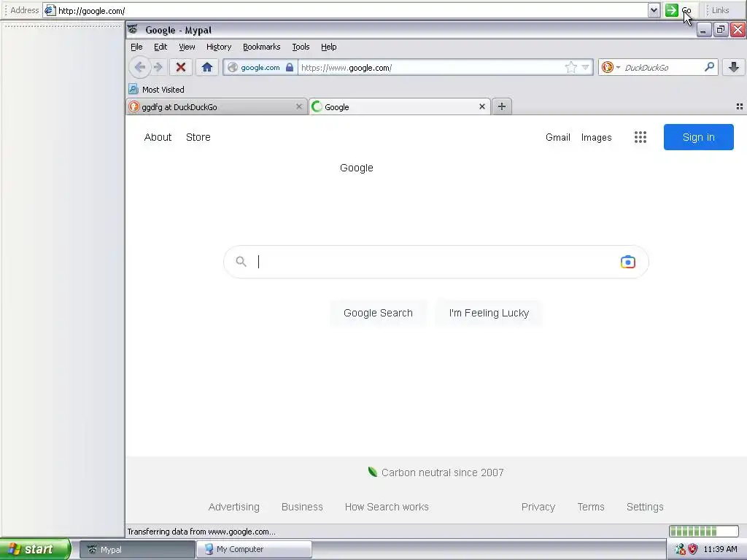Image resolution: width=747 pixels, height=560 pixels.
Task: Open the History menu
Action: [219, 47]
